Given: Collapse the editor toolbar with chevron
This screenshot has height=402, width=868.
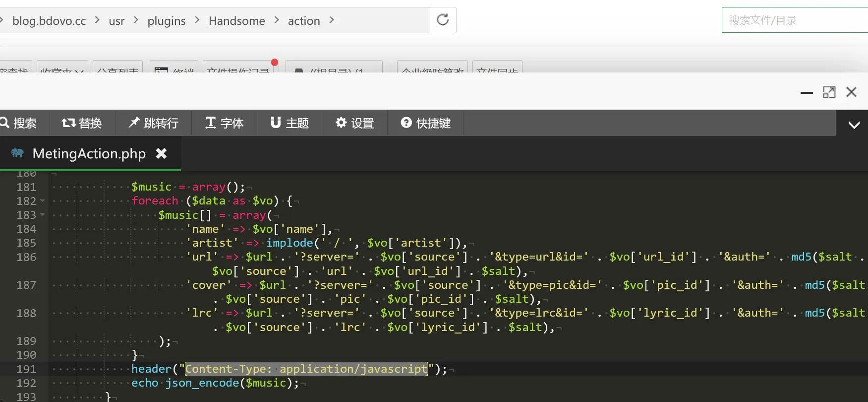Looking at the screenshot, I should (x=854, y=125).
